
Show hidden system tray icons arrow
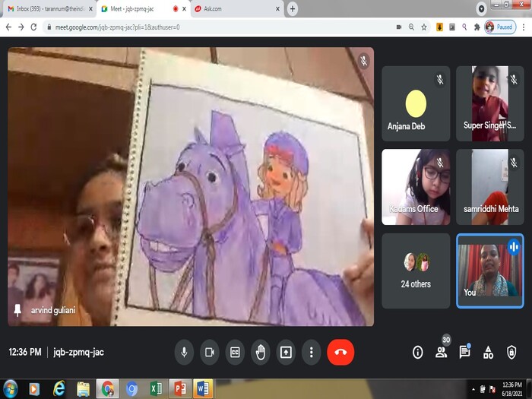pos(473,389)
